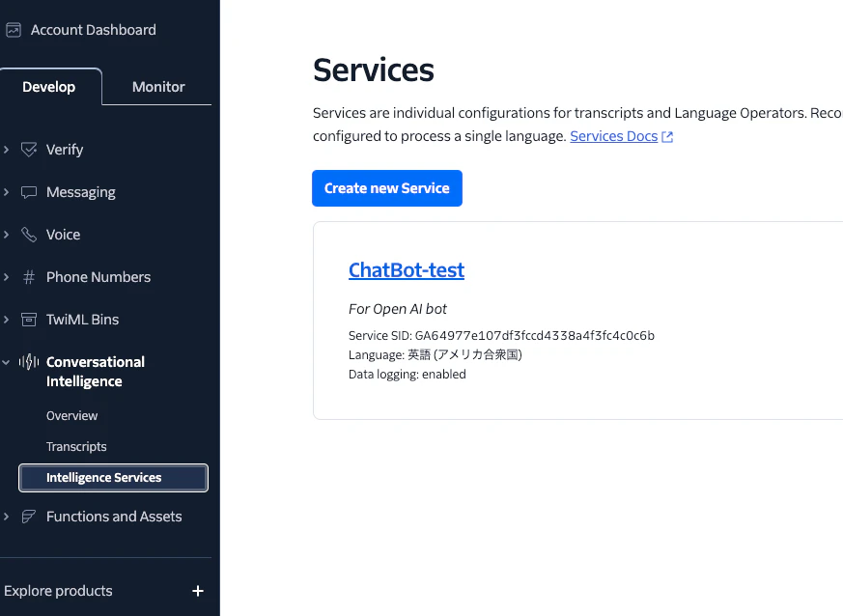Click the Voice phone icon
The width and height of the screenshot is (843, 616).
click(x=29, y=235)
